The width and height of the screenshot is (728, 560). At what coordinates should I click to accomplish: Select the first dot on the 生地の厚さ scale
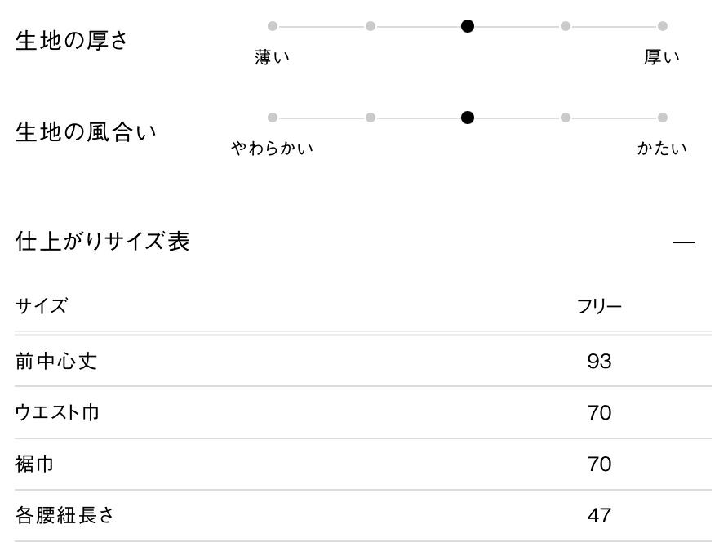click(x=273, y=26)
